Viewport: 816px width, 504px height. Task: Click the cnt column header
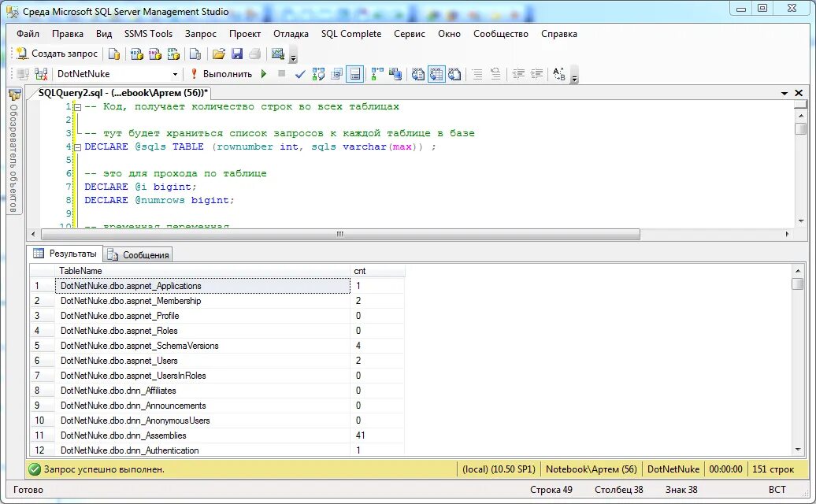click(x=377, y=271)
